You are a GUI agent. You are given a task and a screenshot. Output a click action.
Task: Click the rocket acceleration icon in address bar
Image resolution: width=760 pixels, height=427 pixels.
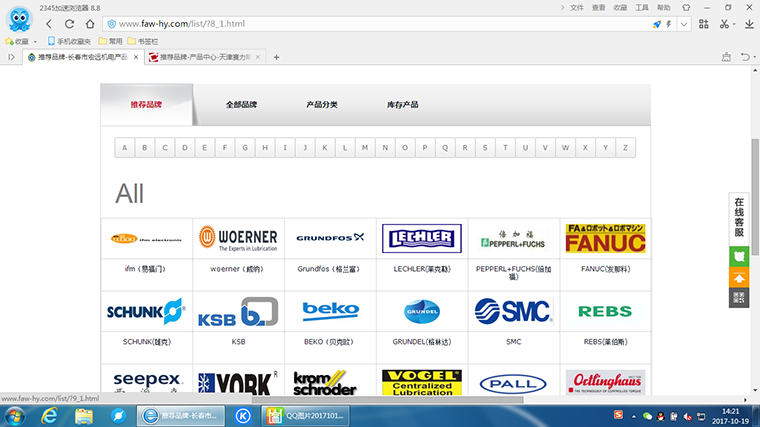click(657, 24)
